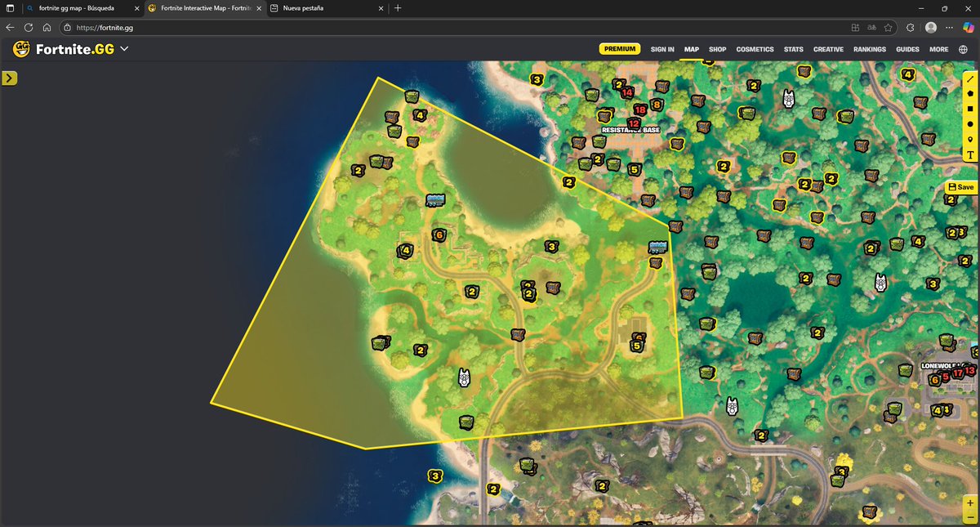Close the 'fortnite gg map - Búsqueda' tab

coord(136,7)
